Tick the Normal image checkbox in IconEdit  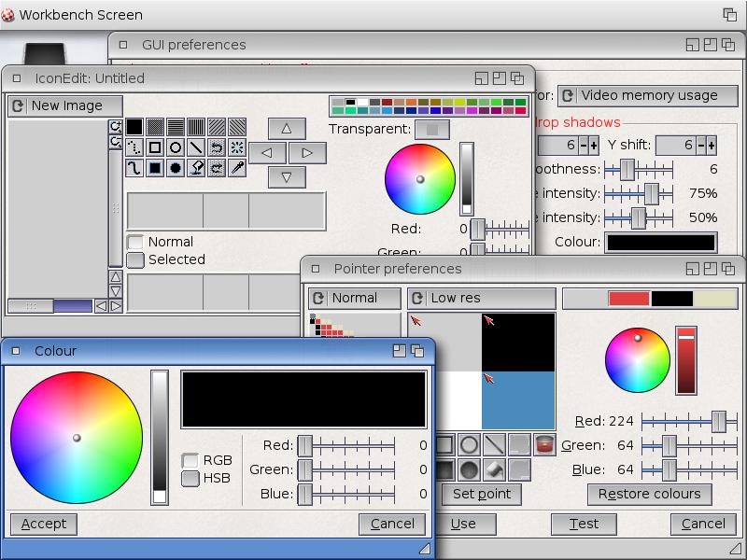[x=135, y=242]
